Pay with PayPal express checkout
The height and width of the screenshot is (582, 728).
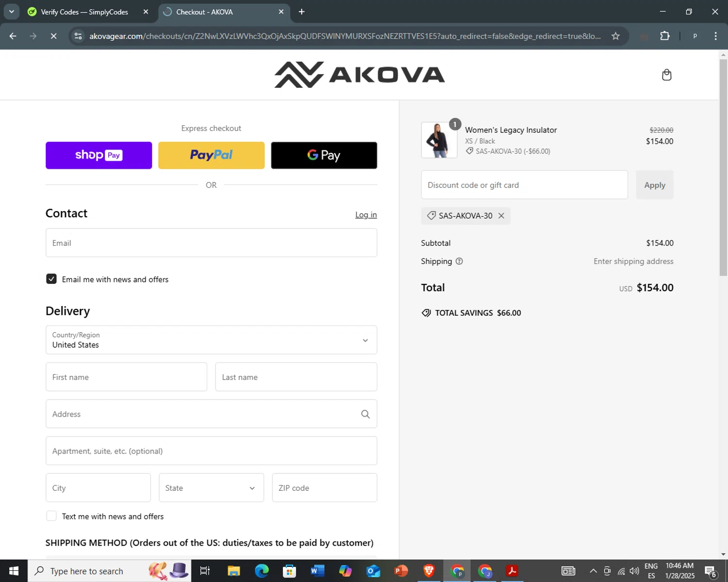[x=211, y=155]
